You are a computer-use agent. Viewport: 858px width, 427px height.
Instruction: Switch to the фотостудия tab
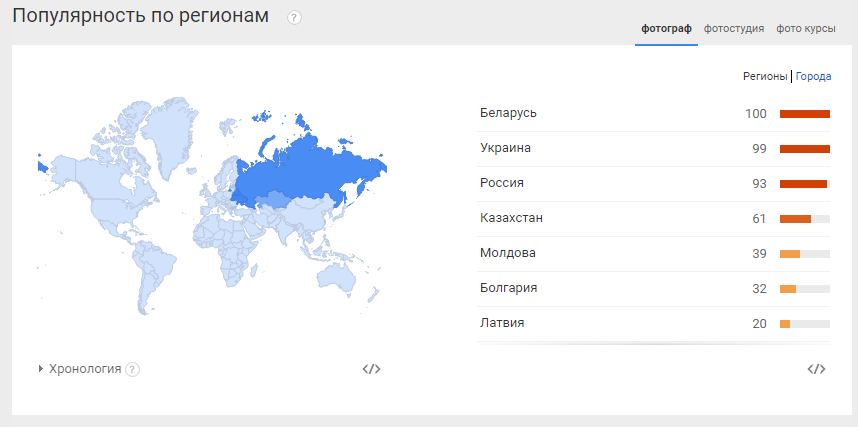[x=734, y=29]
